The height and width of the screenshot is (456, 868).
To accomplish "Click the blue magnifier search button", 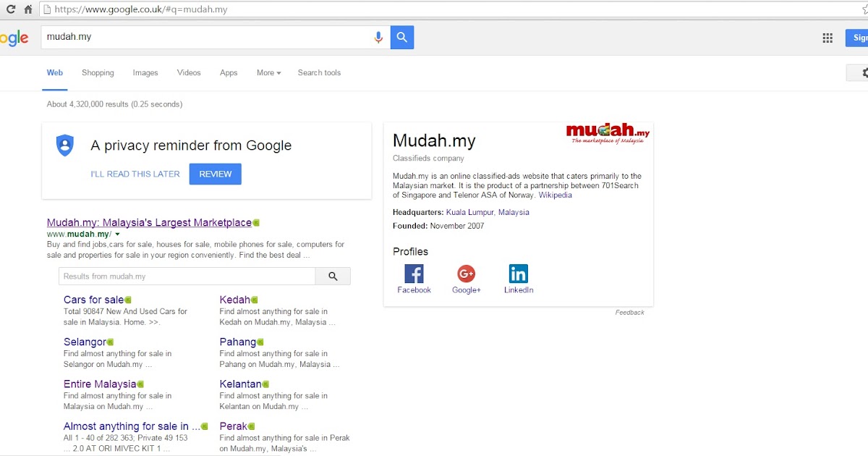I will pyautogui.click(x=402, y=38).
